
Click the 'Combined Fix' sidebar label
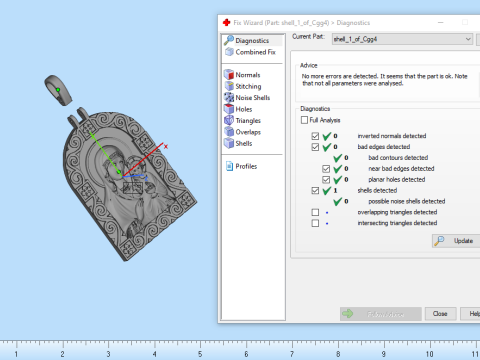tap(256, 52)
